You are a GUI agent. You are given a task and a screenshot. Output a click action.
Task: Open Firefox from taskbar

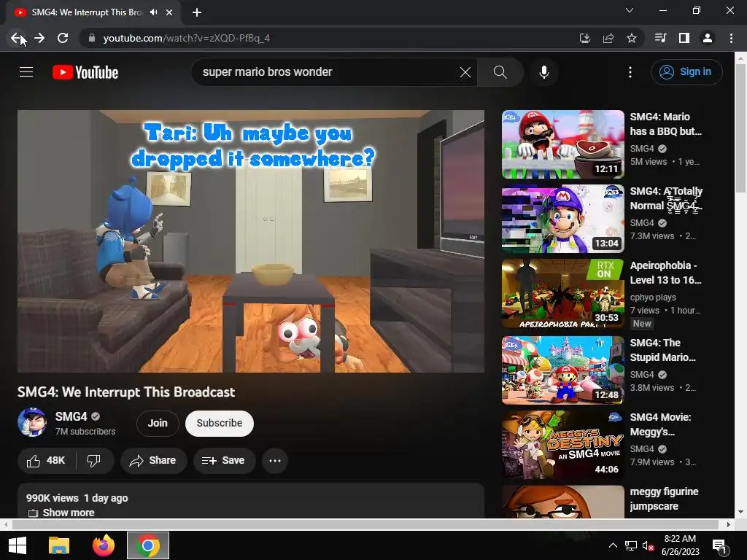coord(104,545)
